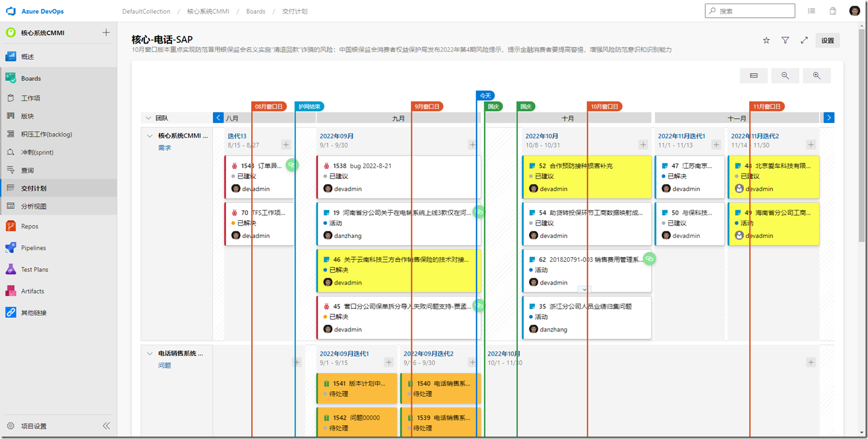The height and width of the screenshot is (439, 868).
Task: Toggle compact card display mode
Action: click(753, 75)
